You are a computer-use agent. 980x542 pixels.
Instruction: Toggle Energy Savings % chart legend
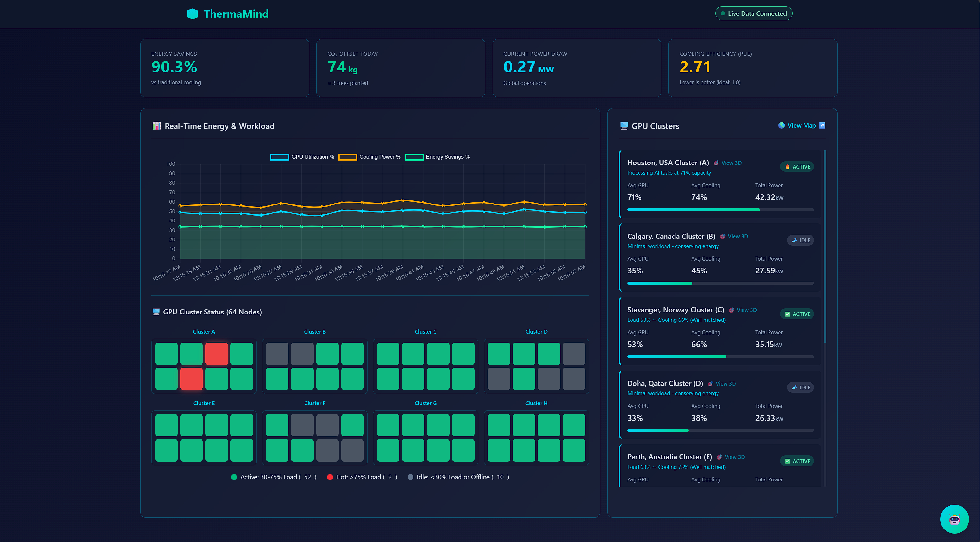tap(437, 157)
